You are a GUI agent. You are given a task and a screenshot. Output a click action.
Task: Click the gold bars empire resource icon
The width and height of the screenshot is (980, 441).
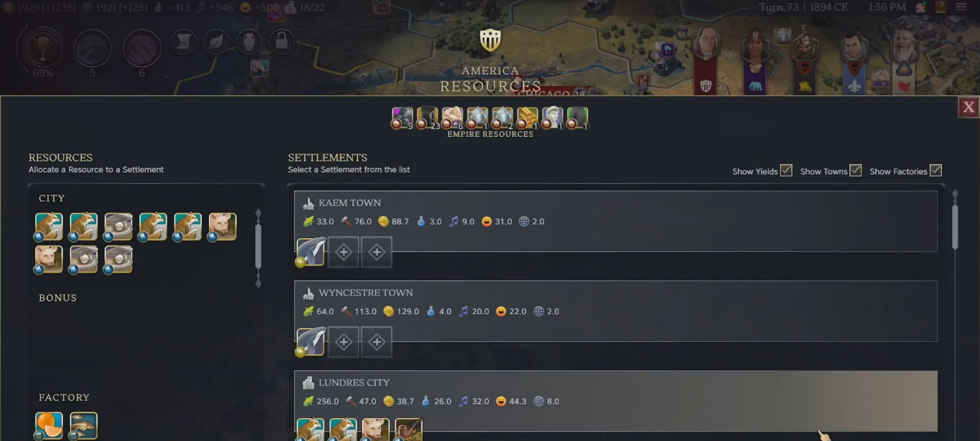pyautogui.click(x=527, y=118)
